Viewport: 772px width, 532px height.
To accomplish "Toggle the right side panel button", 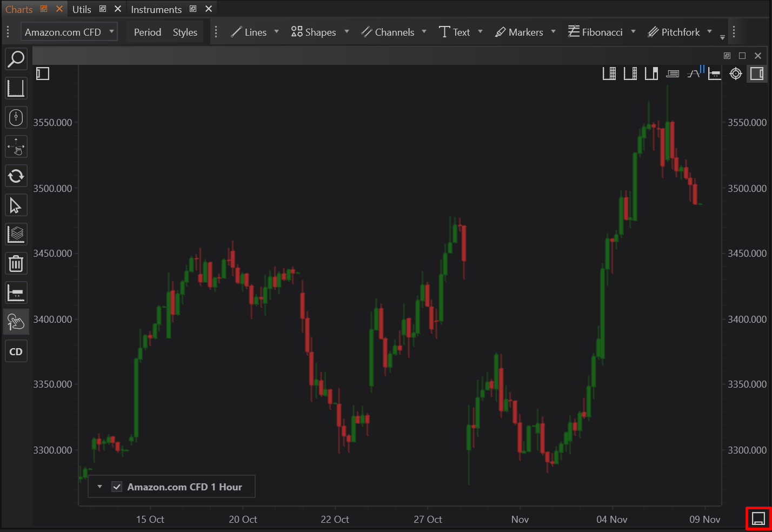I will click(x=757, y=74).
